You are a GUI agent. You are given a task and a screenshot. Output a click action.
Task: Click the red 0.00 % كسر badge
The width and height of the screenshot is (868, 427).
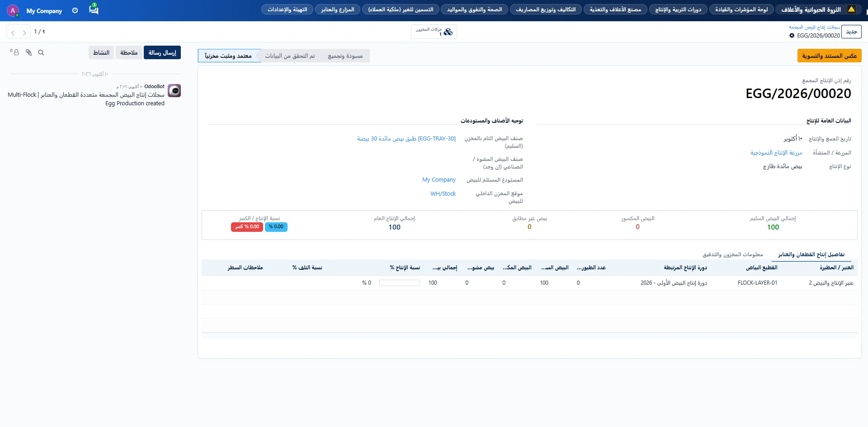pos(247,227)
